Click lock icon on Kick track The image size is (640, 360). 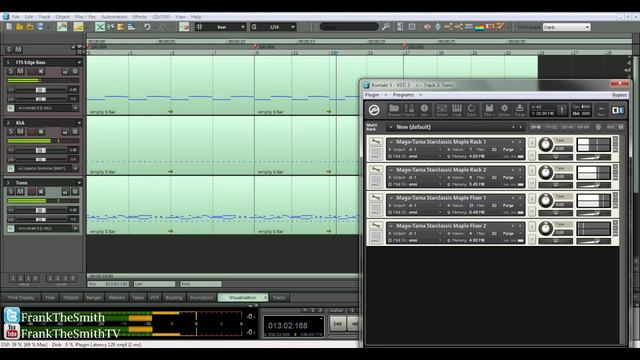pos(65,132)
